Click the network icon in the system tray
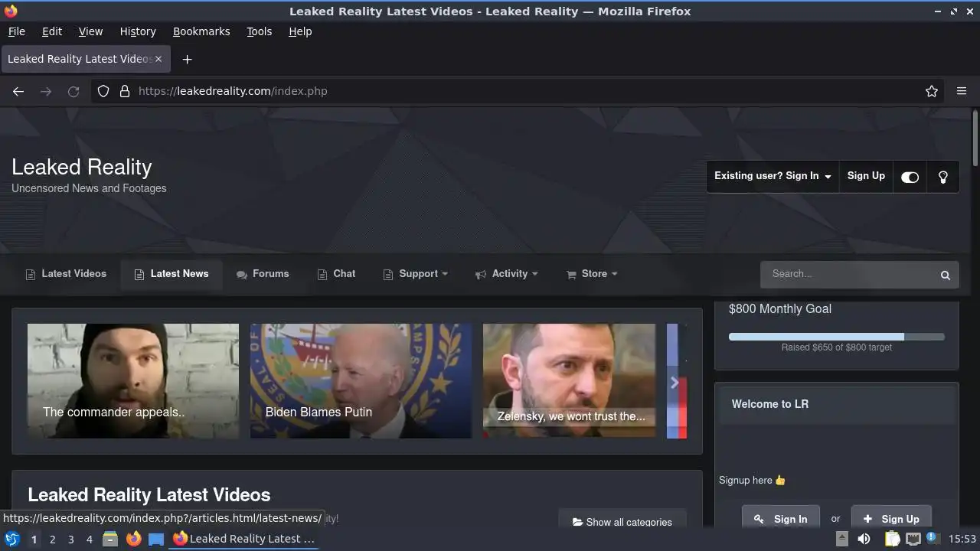This screenshot has height=551, width=980. click(x=913, y=539)
